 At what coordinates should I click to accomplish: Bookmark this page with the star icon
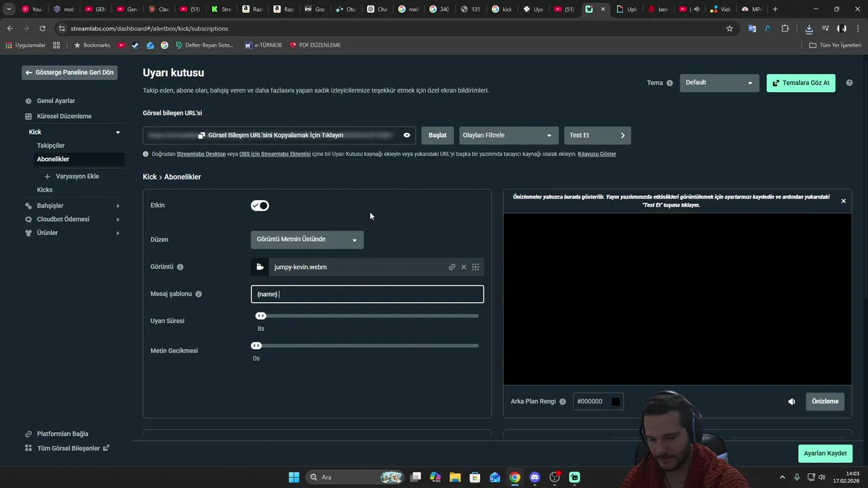(x=730, y=28)
